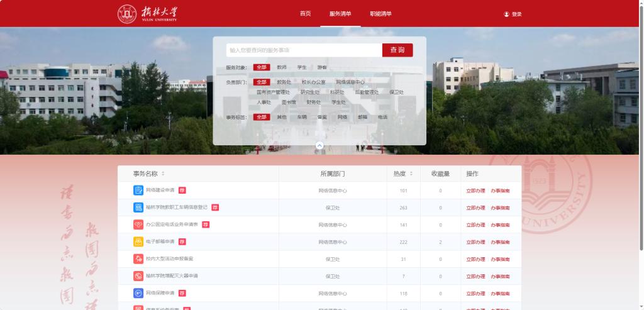Focus the service search input field
Viewport: 644px width, 310px height.
click(x=304, y=50)
